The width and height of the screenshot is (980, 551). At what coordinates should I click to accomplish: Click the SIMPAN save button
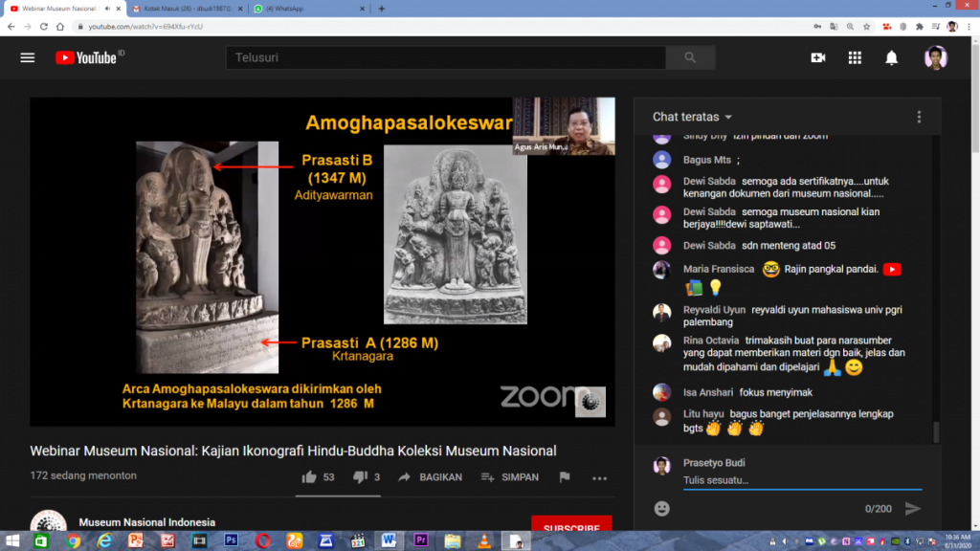511,477
